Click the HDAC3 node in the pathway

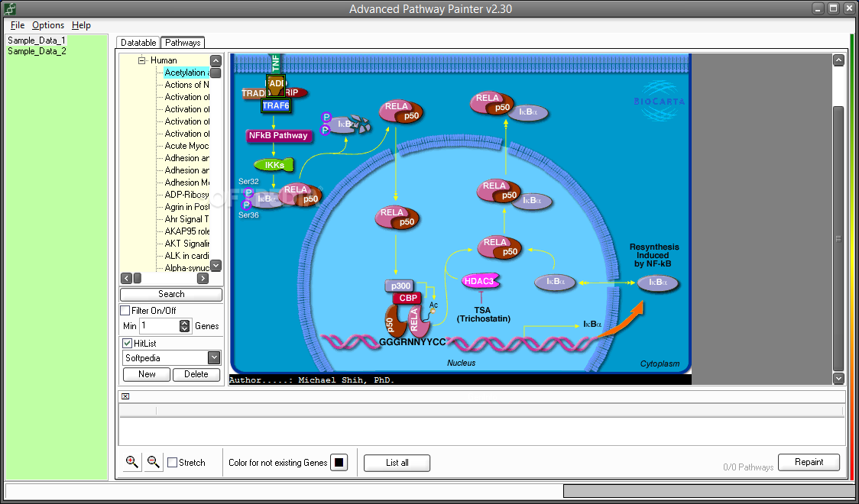(481, 281)
